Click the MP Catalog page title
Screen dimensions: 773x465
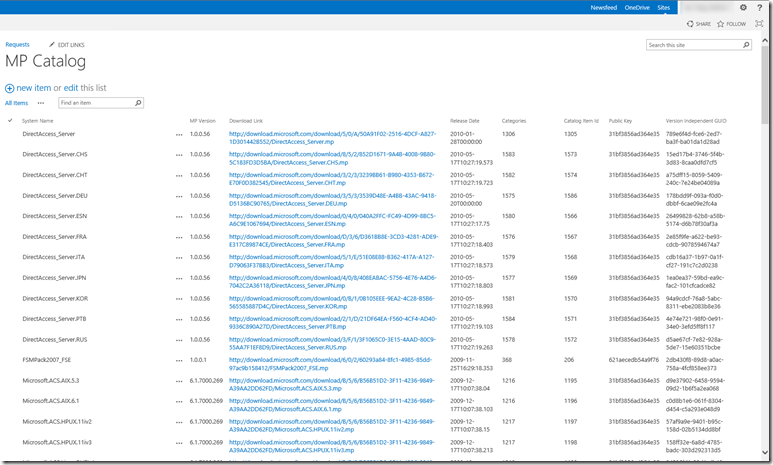45,61
